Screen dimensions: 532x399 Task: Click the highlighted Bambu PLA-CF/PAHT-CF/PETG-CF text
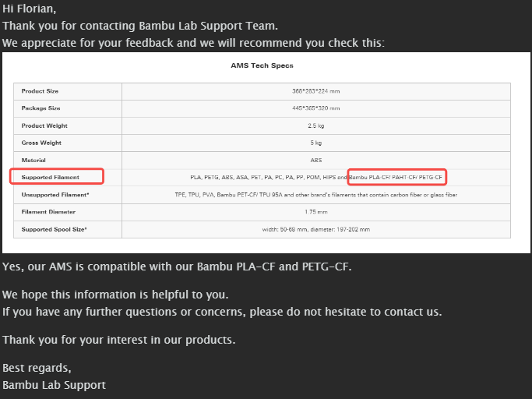tap(396, 177)
